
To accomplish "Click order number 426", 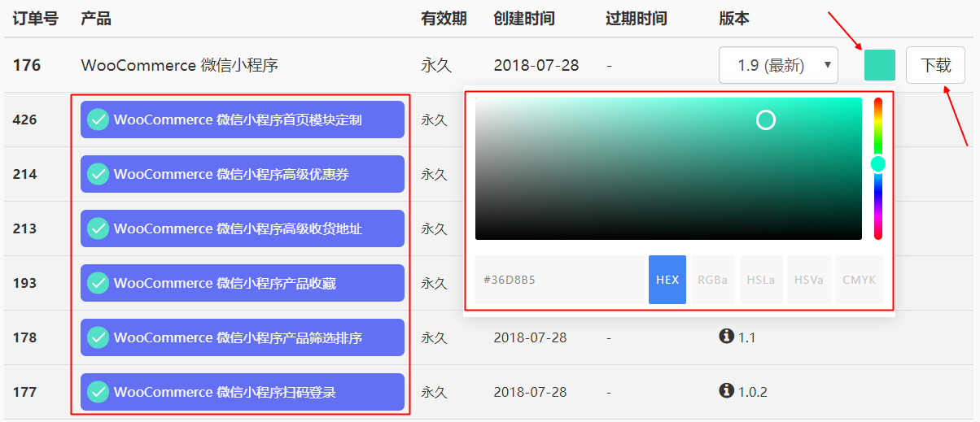I will 24,120.
